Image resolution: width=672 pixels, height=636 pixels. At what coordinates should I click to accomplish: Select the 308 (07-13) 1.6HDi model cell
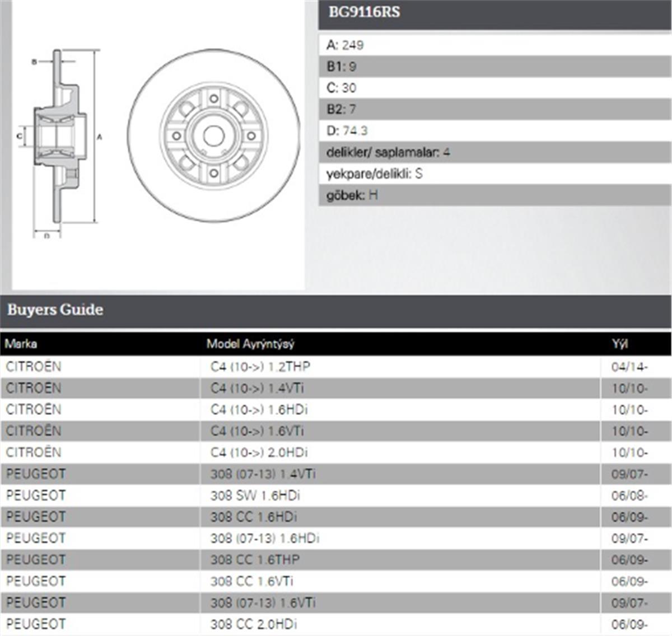(400, 538)
